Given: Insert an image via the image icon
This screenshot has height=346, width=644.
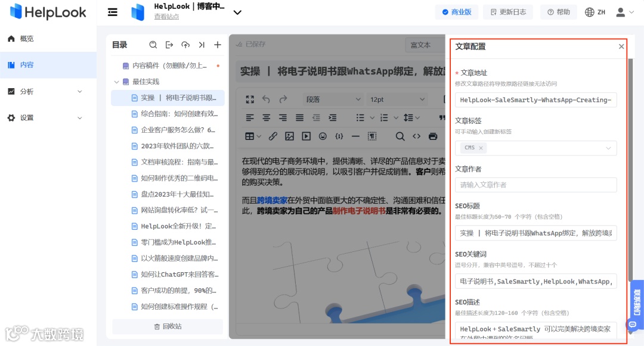Looking at the screenshot, I should tap(289, 136).
